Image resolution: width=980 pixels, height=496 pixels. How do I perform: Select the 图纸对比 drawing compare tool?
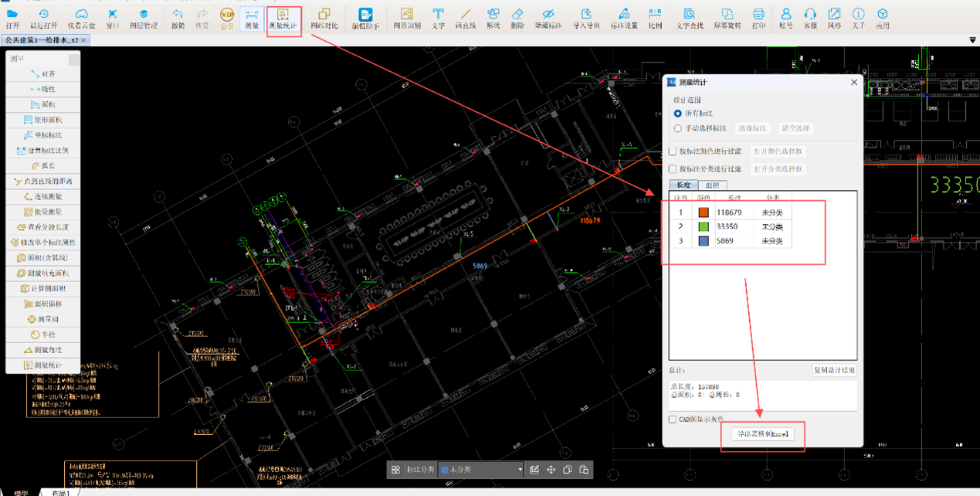324,18
